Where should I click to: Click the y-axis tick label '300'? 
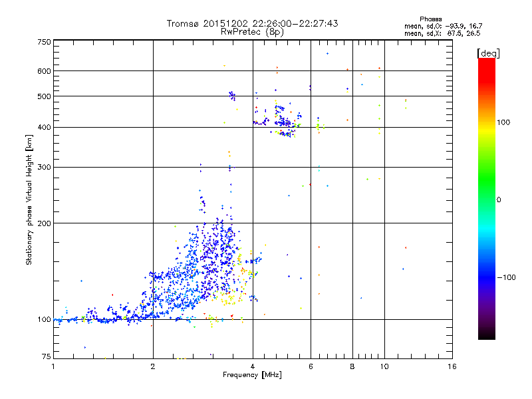(x=44, y=168)
